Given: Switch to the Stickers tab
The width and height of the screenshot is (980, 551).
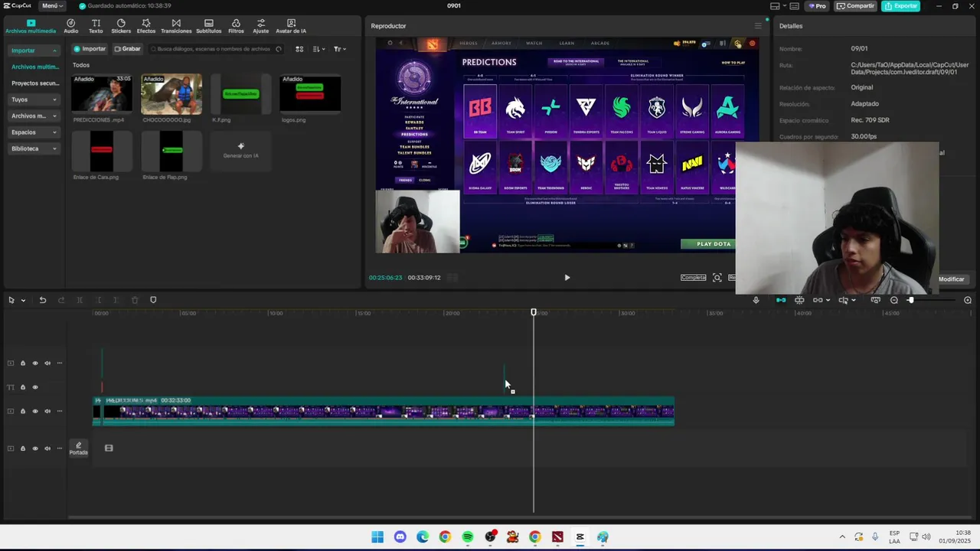Looking at the screenshot, I should 121,26.
